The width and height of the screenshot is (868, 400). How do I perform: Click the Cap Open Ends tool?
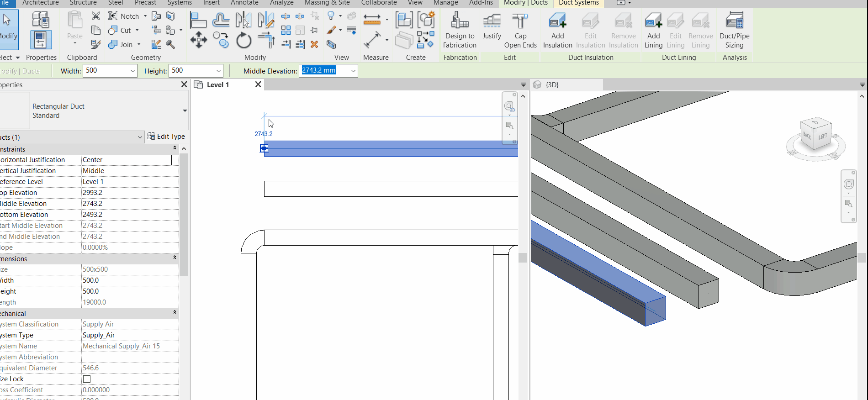coord(520,30)
